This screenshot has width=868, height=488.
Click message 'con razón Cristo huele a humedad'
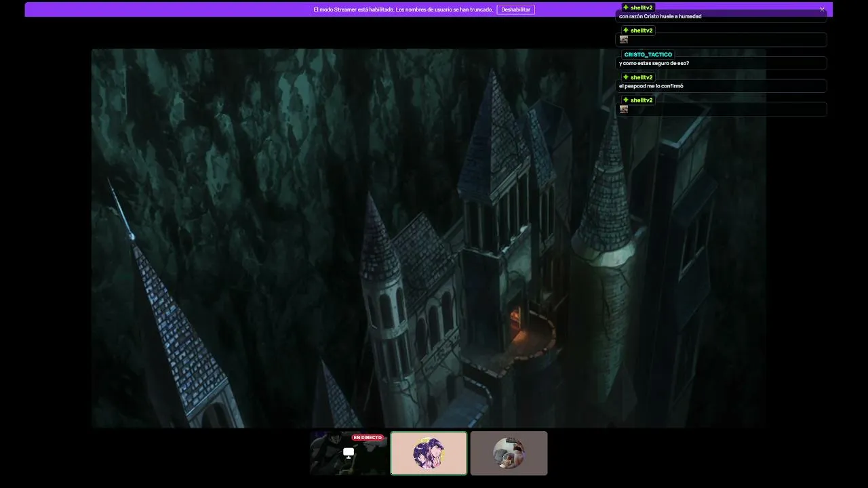660,16
